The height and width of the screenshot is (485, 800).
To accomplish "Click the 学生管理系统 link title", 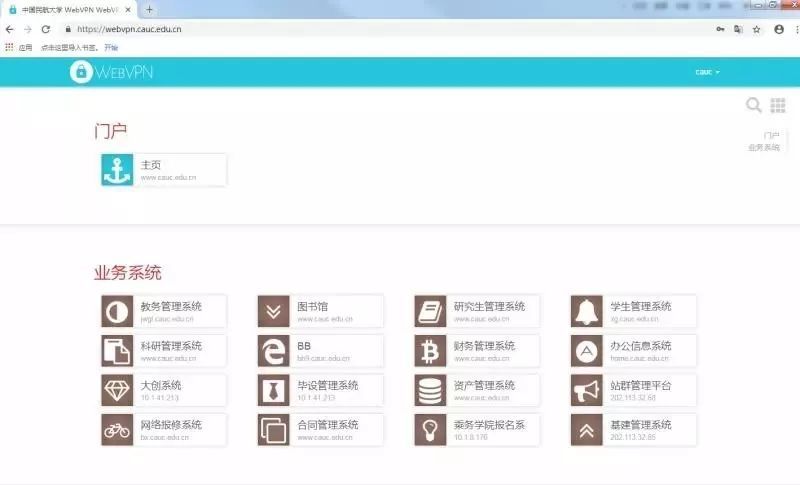I will 641,307.
